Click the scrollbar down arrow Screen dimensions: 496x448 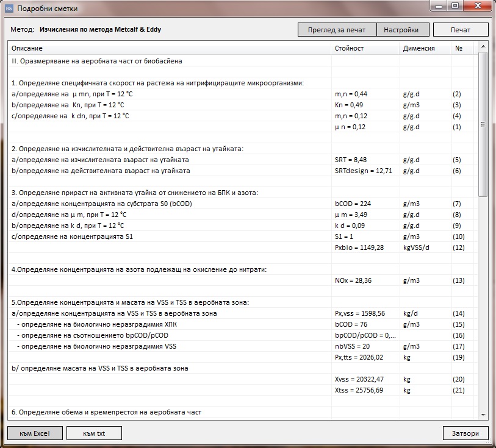pos(483,414)
